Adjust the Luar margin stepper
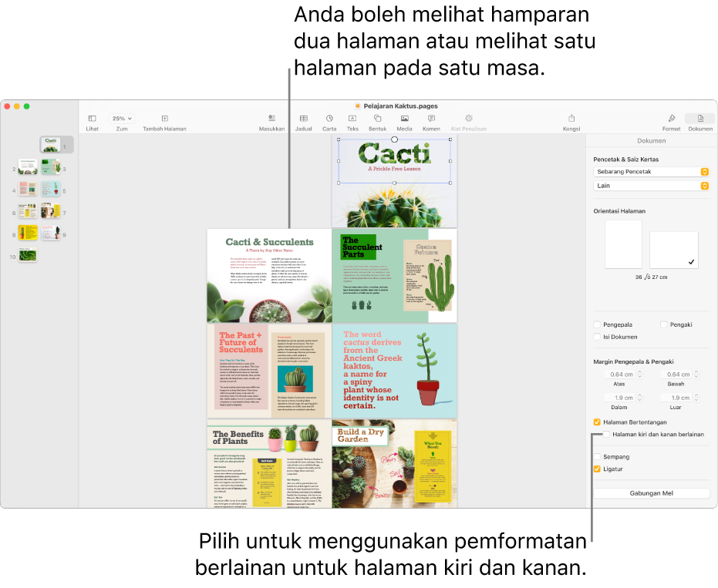The width and height of the screenshot is (718, 588). click(x=696, y=398)
